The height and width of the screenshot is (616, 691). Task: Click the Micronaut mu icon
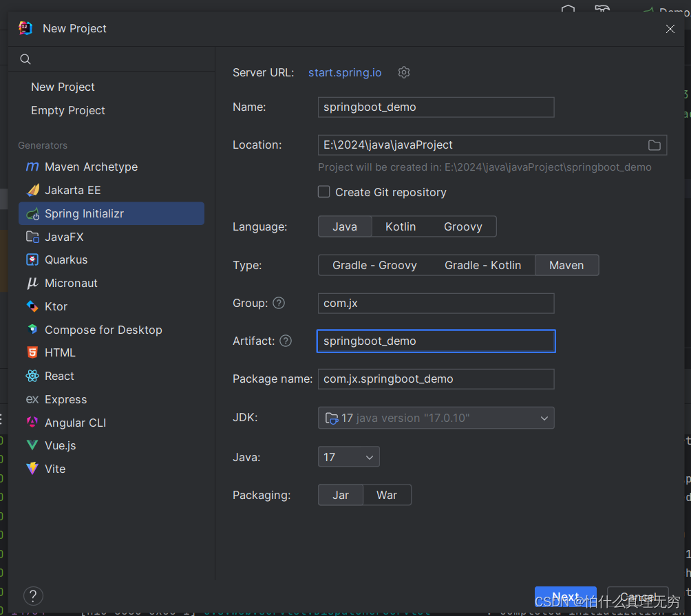[x=32, y=283]
